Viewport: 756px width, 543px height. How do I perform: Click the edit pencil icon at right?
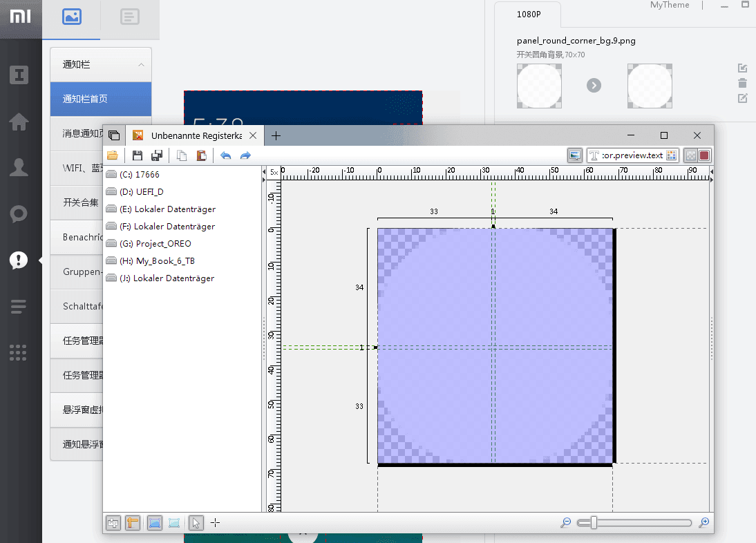[742, 98]
